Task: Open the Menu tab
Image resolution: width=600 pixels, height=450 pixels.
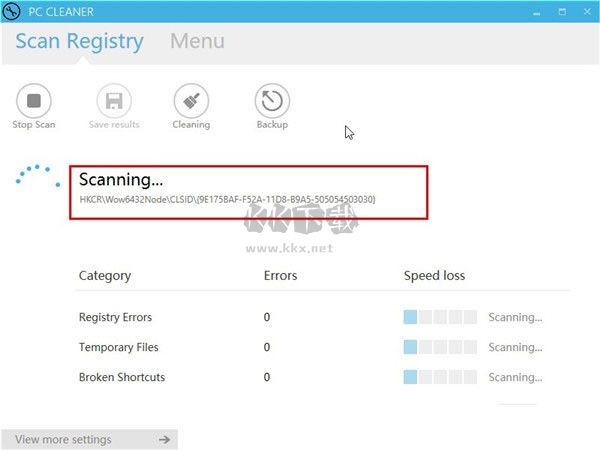Action: 197,41
